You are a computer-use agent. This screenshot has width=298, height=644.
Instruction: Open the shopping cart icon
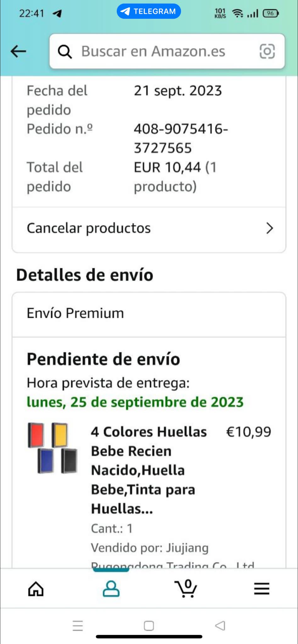[186, 589]
